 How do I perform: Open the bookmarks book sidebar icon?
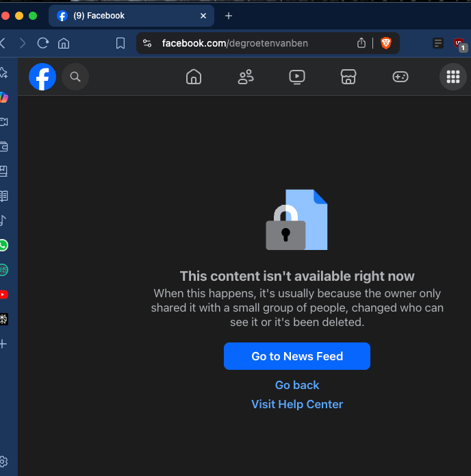[3, 171]
